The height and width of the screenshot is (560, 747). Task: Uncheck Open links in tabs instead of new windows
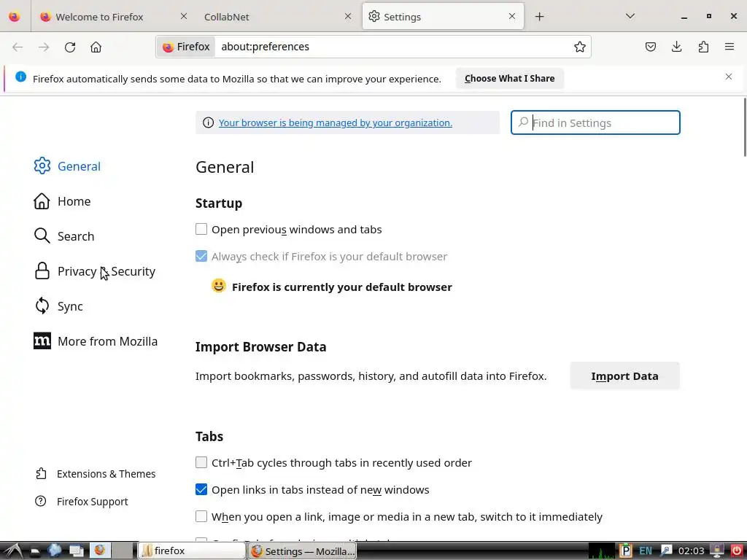(201, 489)
